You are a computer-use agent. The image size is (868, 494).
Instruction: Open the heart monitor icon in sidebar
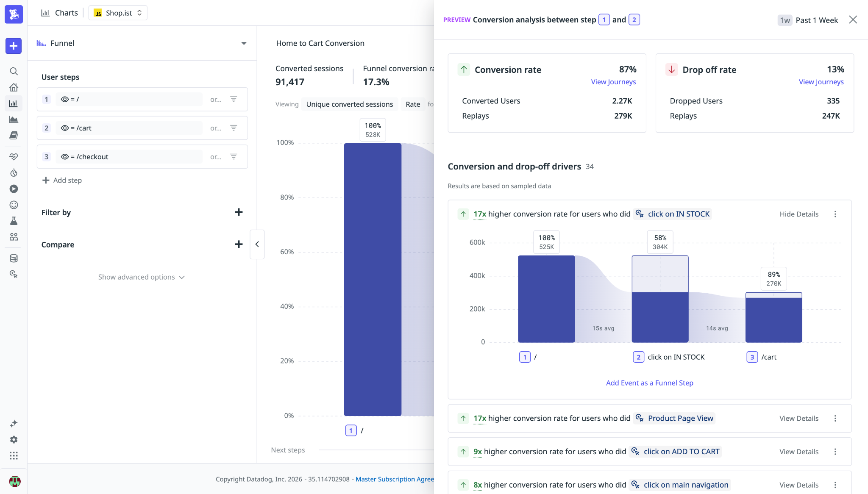(x=14, y=157)
